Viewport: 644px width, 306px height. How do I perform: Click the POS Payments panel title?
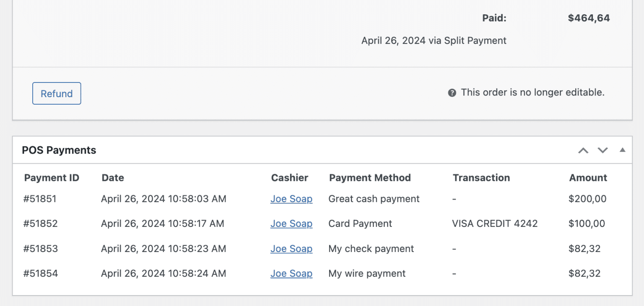click(x=59, y=150)
